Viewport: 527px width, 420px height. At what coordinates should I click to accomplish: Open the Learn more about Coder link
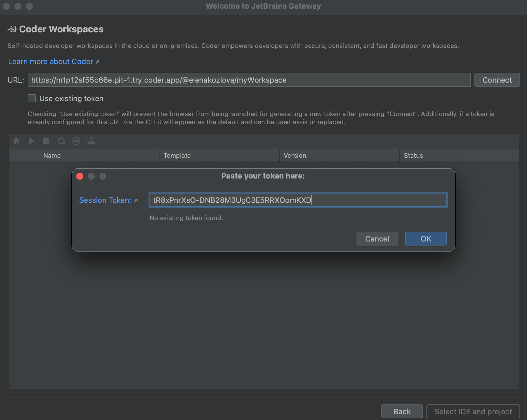point(51,62)
